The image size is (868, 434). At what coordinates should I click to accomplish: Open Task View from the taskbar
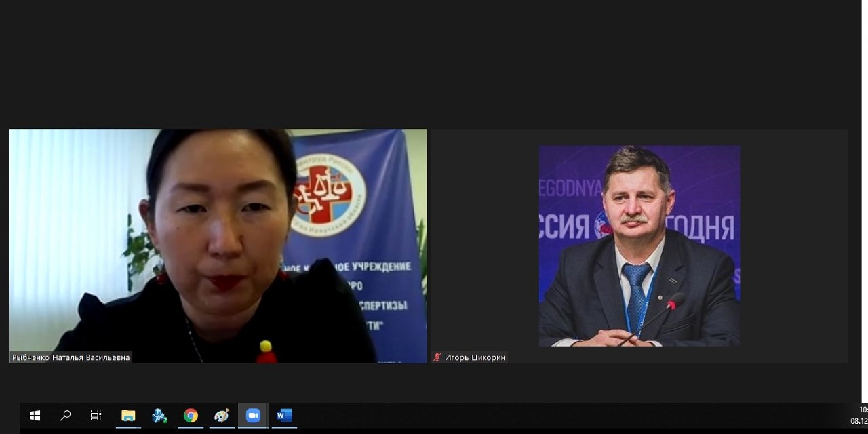(96, 416)
